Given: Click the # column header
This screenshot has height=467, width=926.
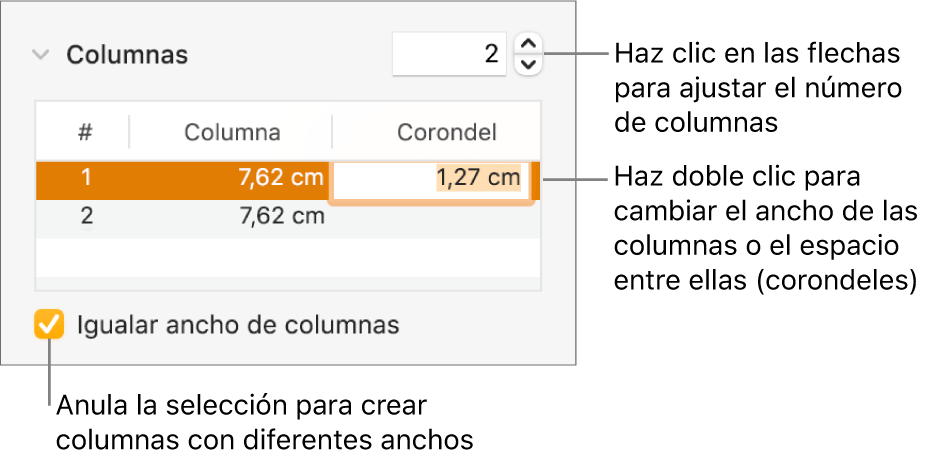Looking at the screenshot, I should pos(86,132).
